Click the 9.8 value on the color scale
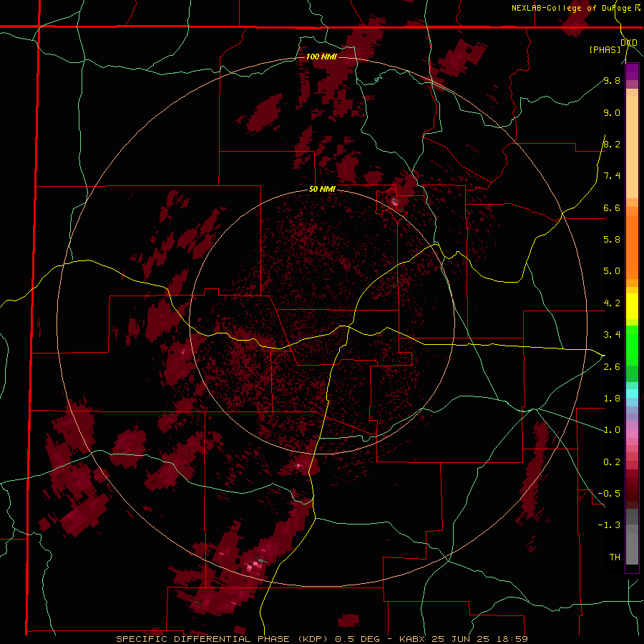 [x=612, y=80]
